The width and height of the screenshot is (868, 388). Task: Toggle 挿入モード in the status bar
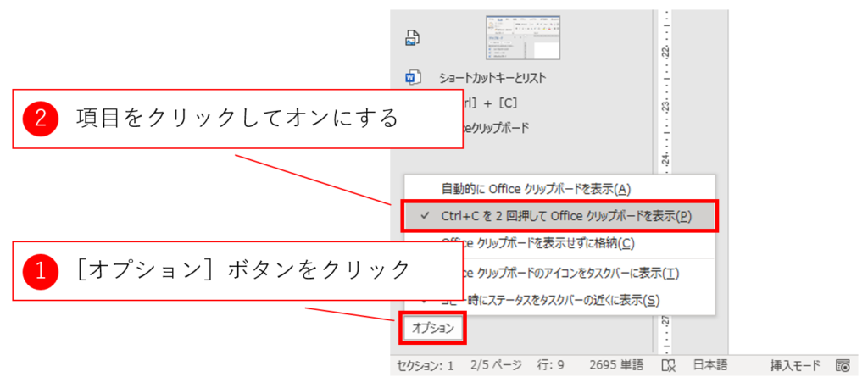(x=794, y=365)
